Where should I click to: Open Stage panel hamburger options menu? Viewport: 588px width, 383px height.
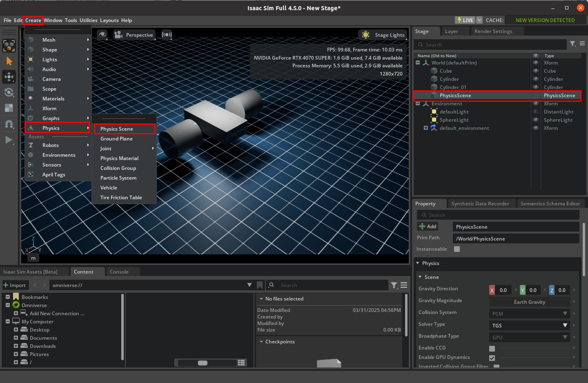click(x=582, y=44)
